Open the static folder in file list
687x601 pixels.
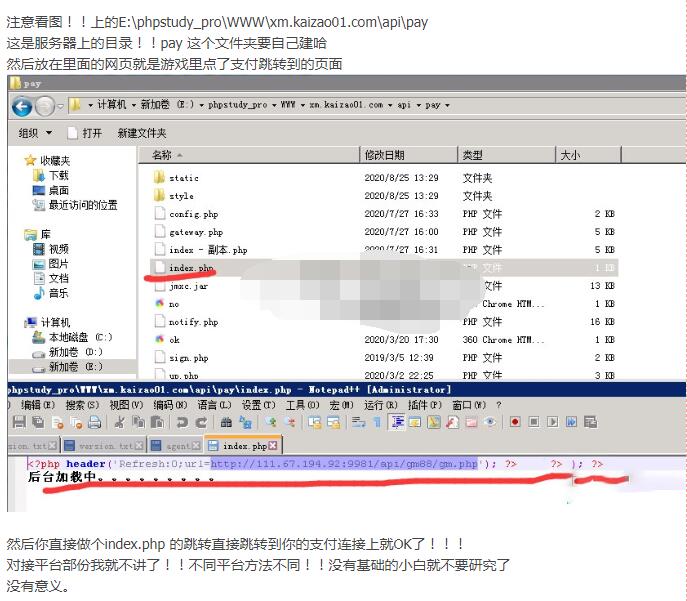pyautogui.click(x=183, y=178)
